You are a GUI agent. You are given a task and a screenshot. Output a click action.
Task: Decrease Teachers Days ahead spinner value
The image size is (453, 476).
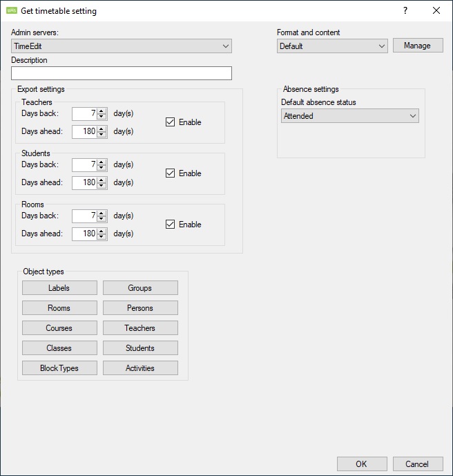(102, 134)
